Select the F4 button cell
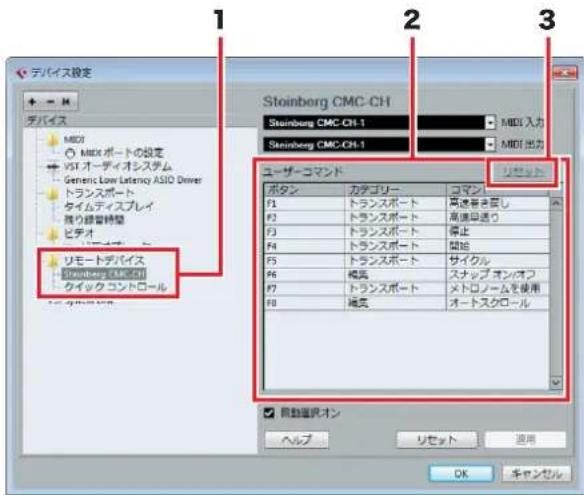This screenshot has height=495, width=584. pos(305,246)
